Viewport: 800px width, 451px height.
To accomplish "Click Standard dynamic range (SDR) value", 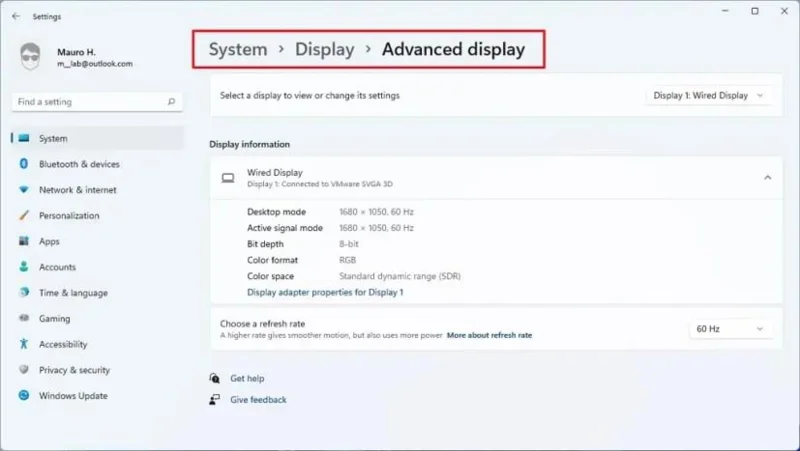I will point(400,276).
